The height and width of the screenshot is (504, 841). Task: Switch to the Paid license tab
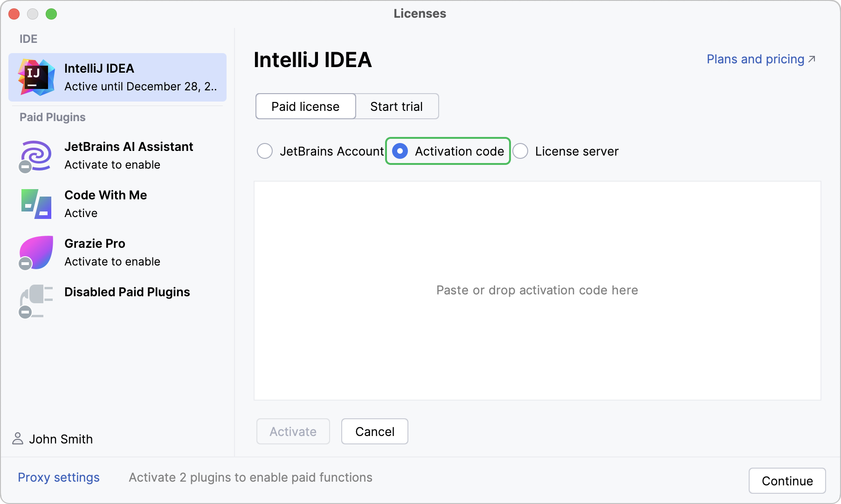305,106
